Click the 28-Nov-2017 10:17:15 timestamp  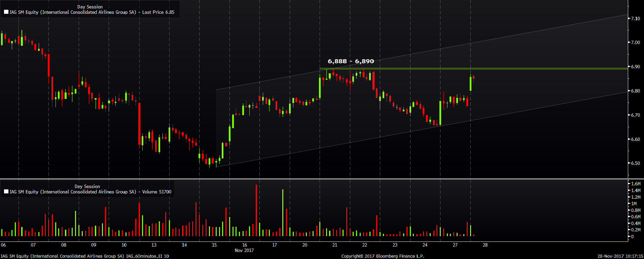pos(620,256)
